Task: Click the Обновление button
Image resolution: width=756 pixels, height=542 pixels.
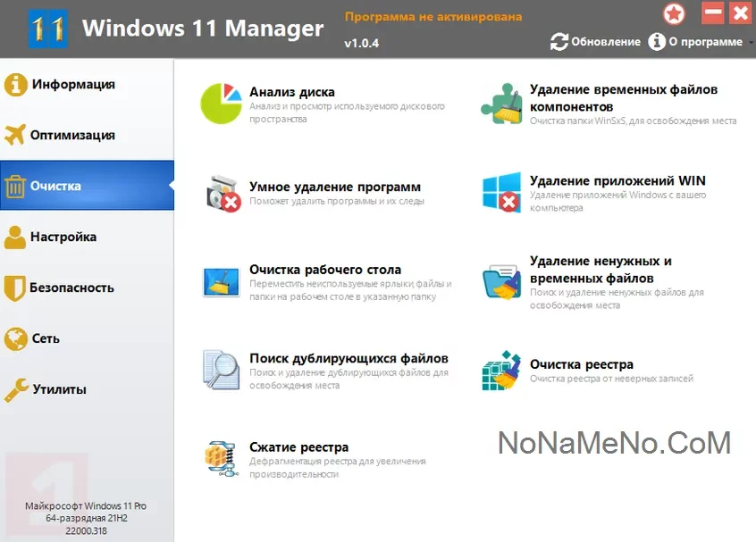Action: click(x=596, y=42)
